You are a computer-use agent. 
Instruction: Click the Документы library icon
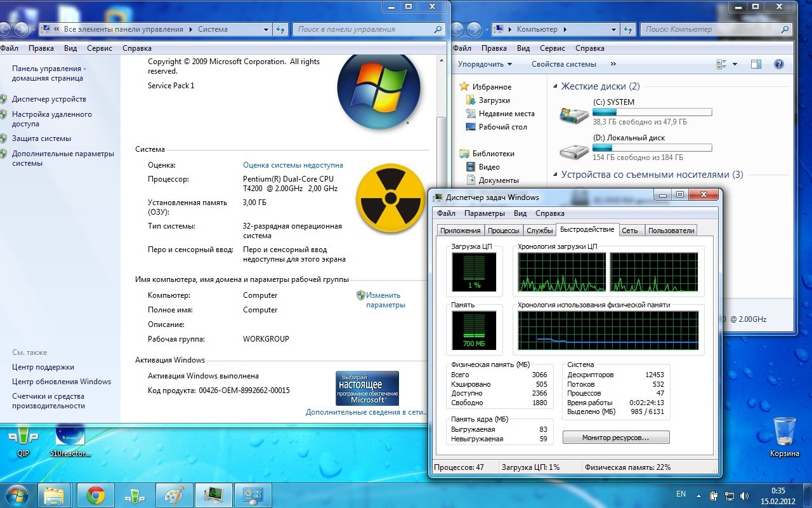coord(471,180)
